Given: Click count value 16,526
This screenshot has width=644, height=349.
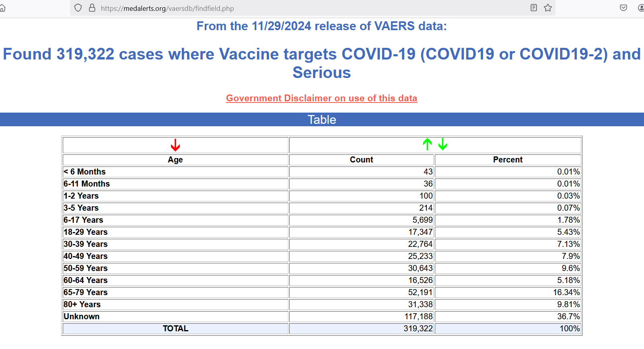Looking at the screenshot, I should (x=420, y=280).
